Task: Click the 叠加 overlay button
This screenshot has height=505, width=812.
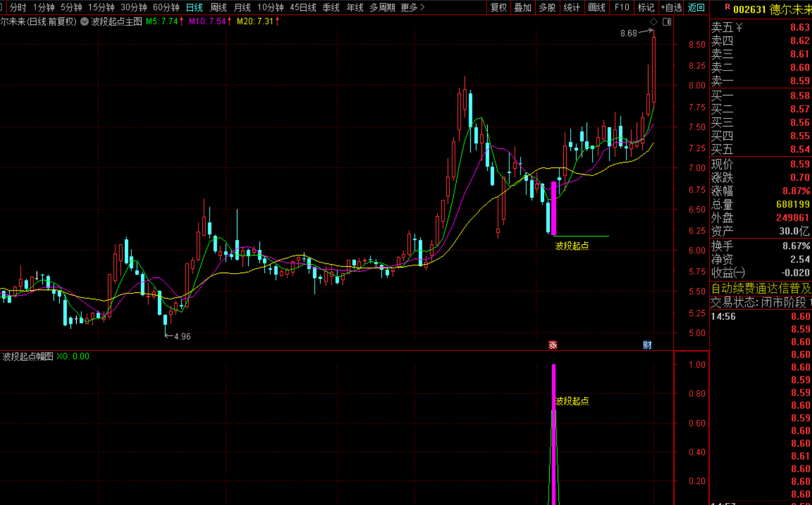Action: pyautogui.click(x=523, y=7)
